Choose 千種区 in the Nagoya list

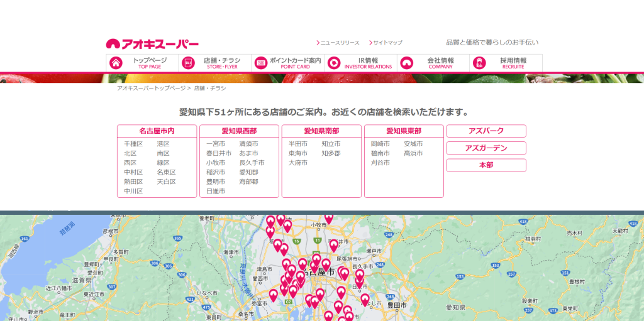[133, 144]
